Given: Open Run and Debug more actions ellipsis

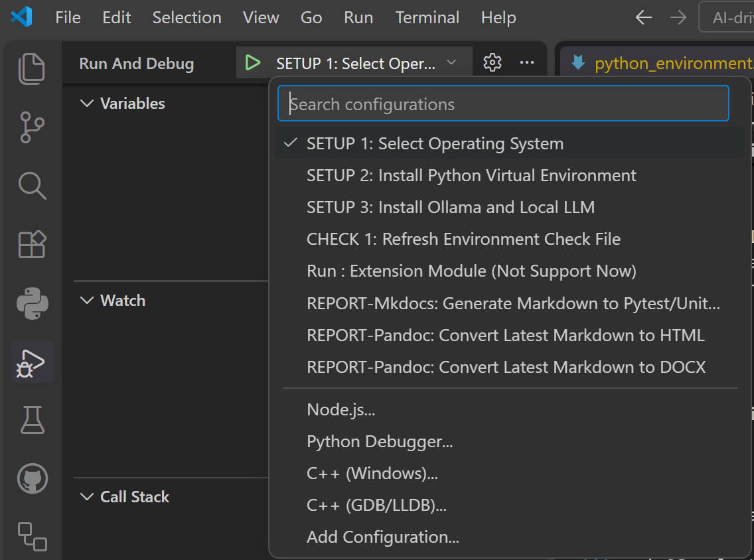Looking at the screenshot, I should pyautogui.click(x=527, y=62).
